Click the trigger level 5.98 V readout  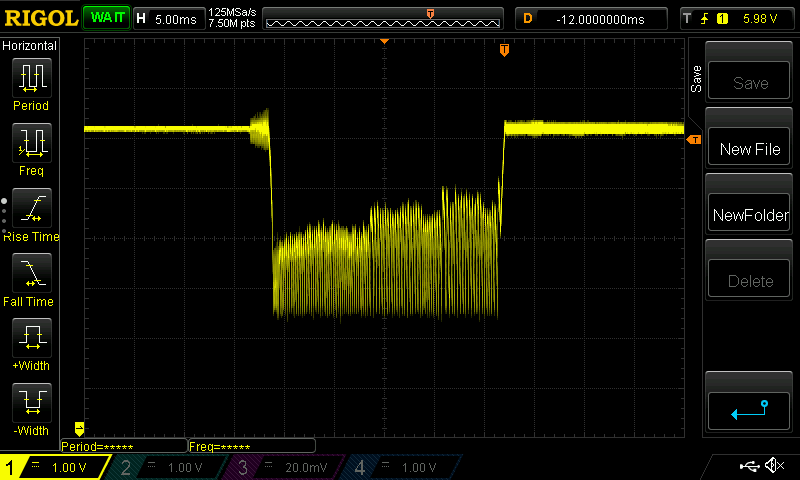(x=760, y=19)
